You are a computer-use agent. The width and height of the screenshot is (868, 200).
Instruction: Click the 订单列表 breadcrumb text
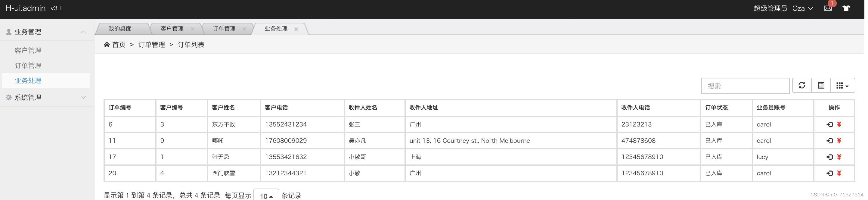[191, 45]
